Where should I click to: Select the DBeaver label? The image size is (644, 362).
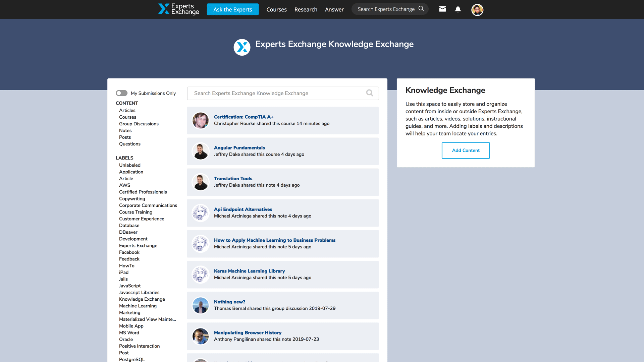point(128,232)
